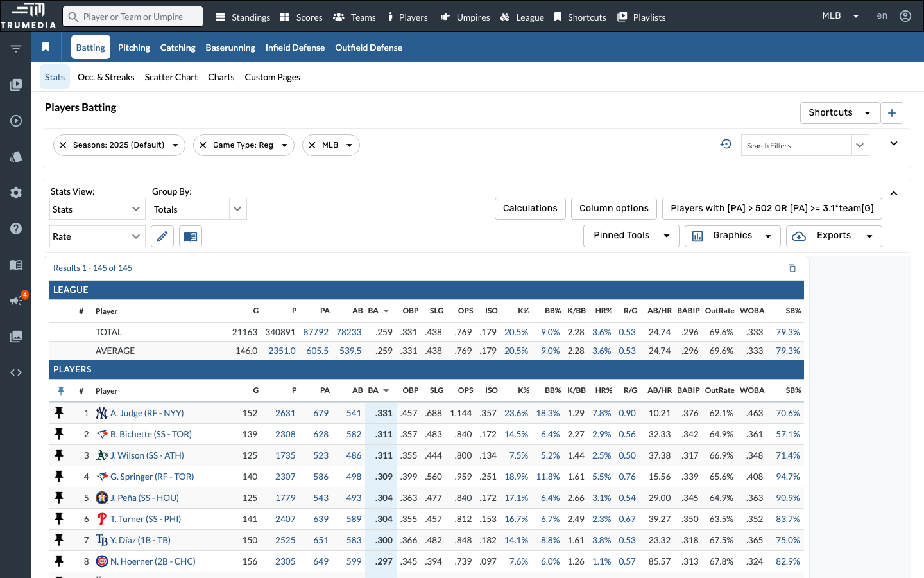Toggle pin for Y. Díaz row
The height and width of the screenshot is (578, 924).
click(x=59, y=540)
